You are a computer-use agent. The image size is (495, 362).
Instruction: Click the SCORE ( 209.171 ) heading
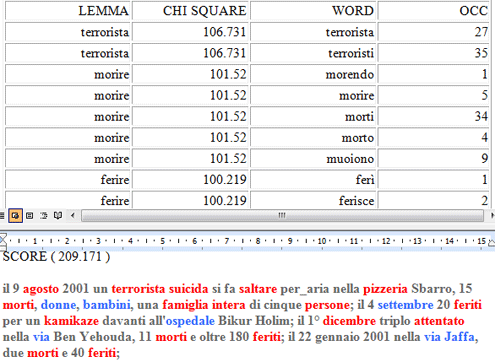[x=56, y=256]
